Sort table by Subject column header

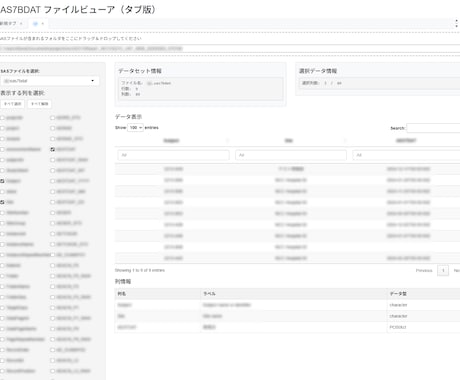pos(172,141)
